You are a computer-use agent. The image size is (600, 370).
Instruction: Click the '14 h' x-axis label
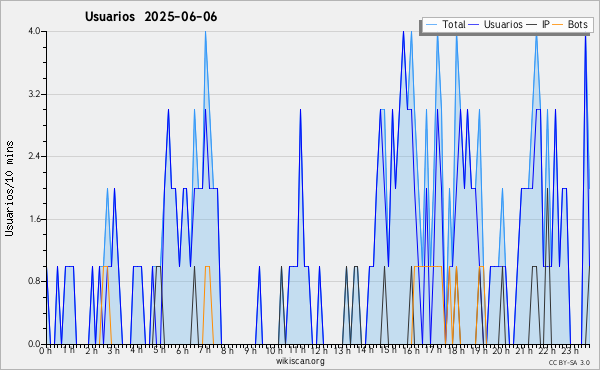click(365, 350)
